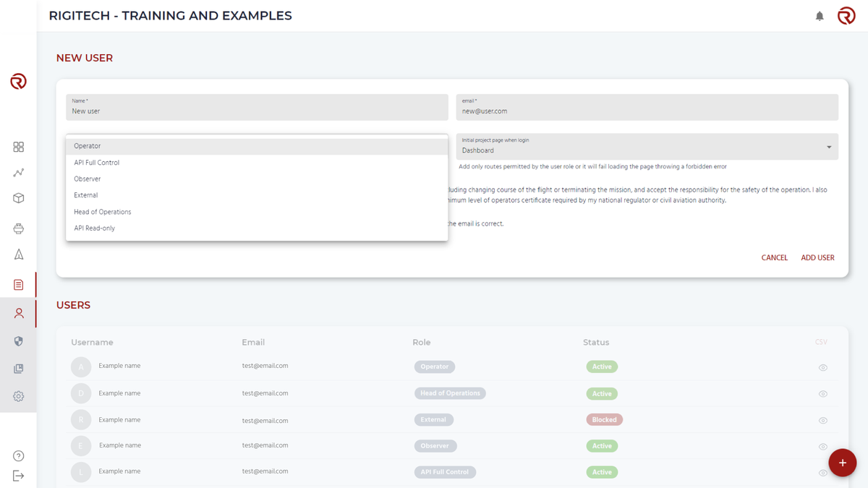Toggle visibility of the API Full Control user

pos(822,471)
